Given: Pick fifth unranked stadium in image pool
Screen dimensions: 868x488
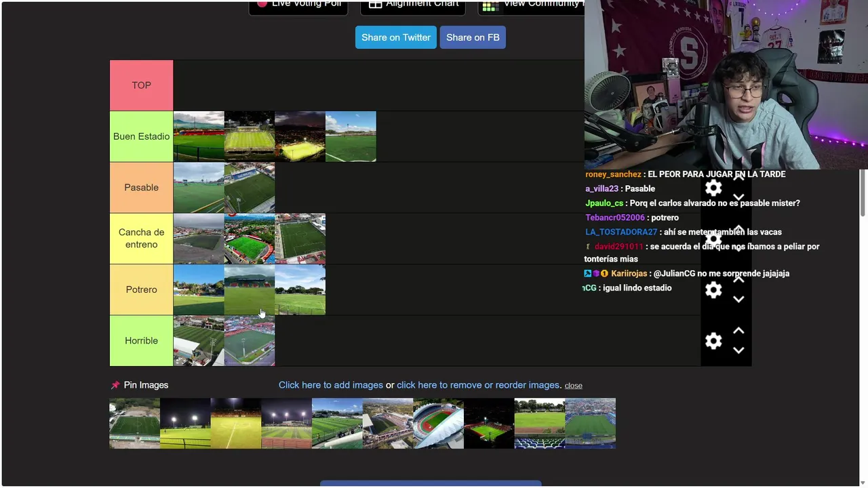Looking at the screenshot, I should 337,424.
